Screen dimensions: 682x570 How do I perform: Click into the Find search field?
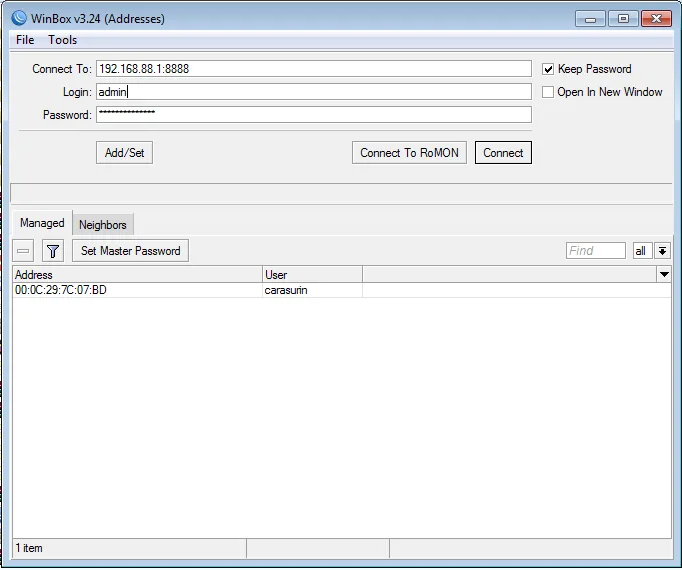[595, 251]
